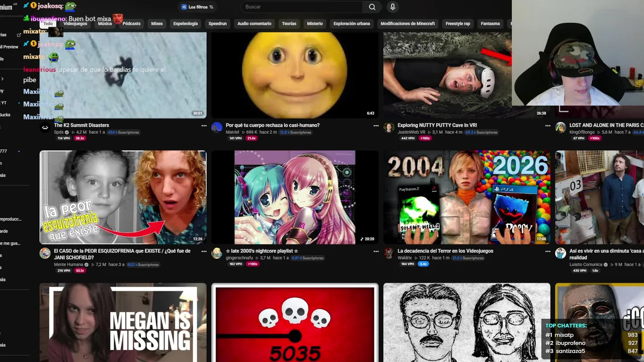This screenshot has width=644, height=362.
Task: Click the 802 k Suscriptores badge
Action: [143, 264]
